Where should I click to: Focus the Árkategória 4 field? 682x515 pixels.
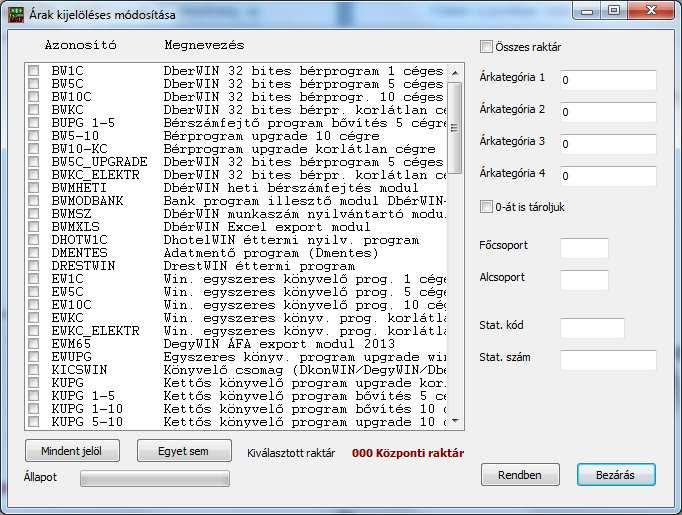(x=608, y=176)
